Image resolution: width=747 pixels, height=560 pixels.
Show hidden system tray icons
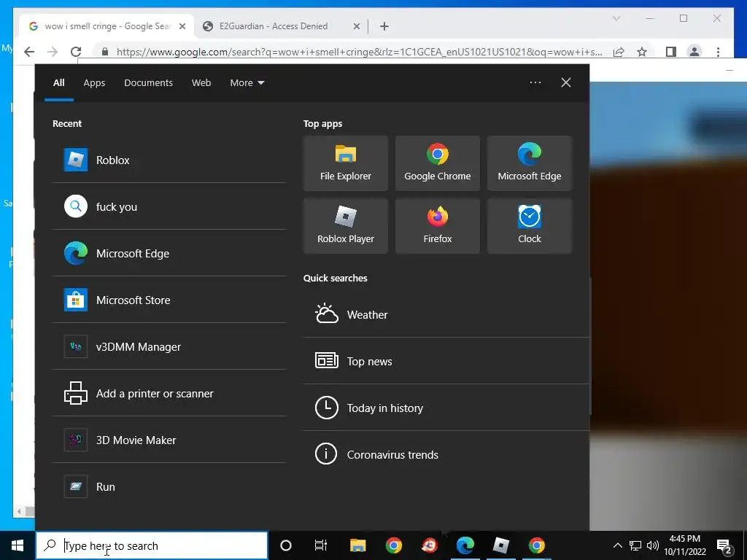point(617,545)
